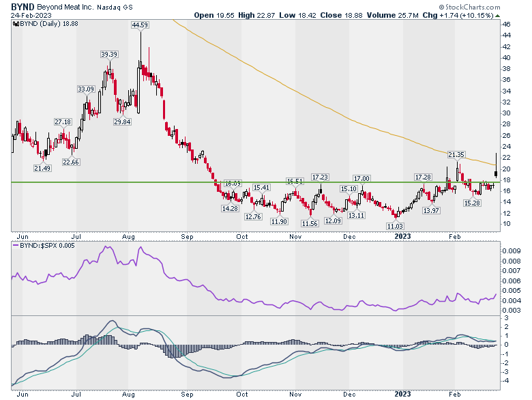The width and height of the screenshot is (532, 400).
Task: Click the 13.11 low price label
Action: [356, 215]
